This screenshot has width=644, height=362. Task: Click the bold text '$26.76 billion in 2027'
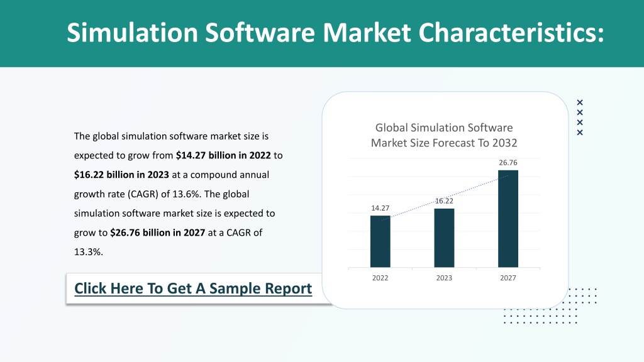click(x=158, y=233)
